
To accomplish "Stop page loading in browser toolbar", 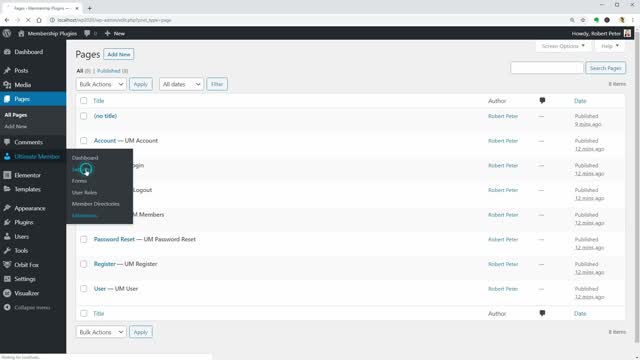I will 28,20.
